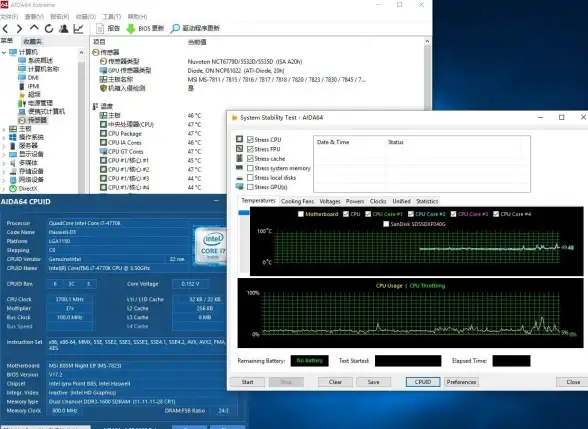
Task: Check Motherboard in temperature graph legend
Action: pyautogui.click(x=300, y=214)
